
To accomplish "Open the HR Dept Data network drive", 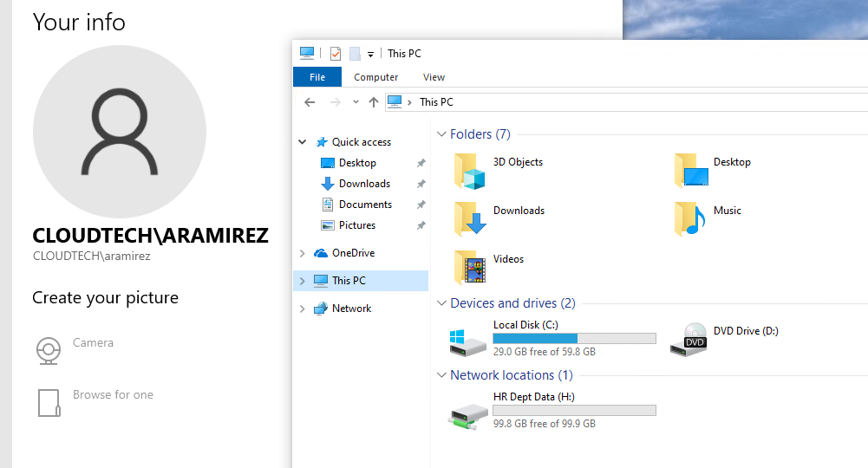I will pyautogui.click(x=471, y=412).
